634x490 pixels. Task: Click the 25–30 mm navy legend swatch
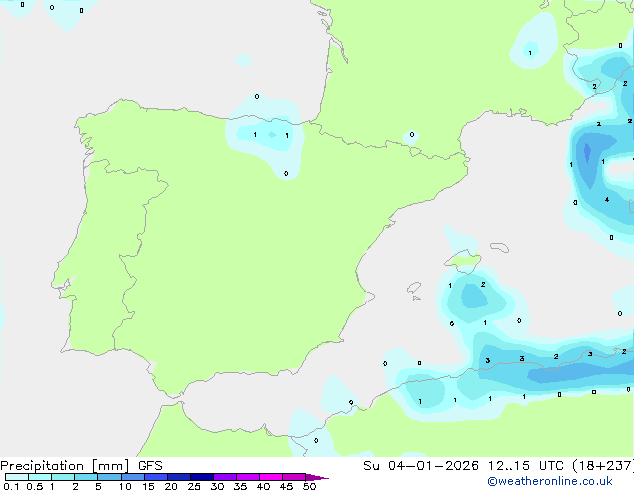pos(202,477)
